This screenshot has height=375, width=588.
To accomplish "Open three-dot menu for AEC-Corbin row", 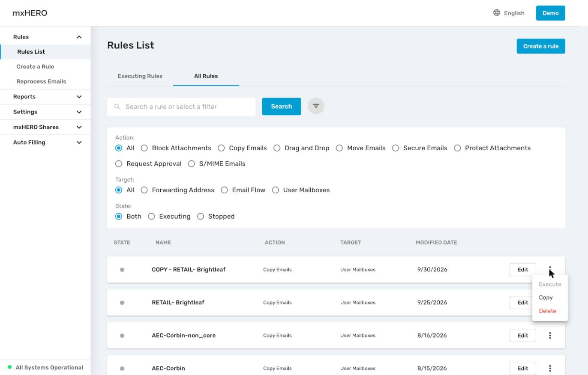I will pos(550,368).
